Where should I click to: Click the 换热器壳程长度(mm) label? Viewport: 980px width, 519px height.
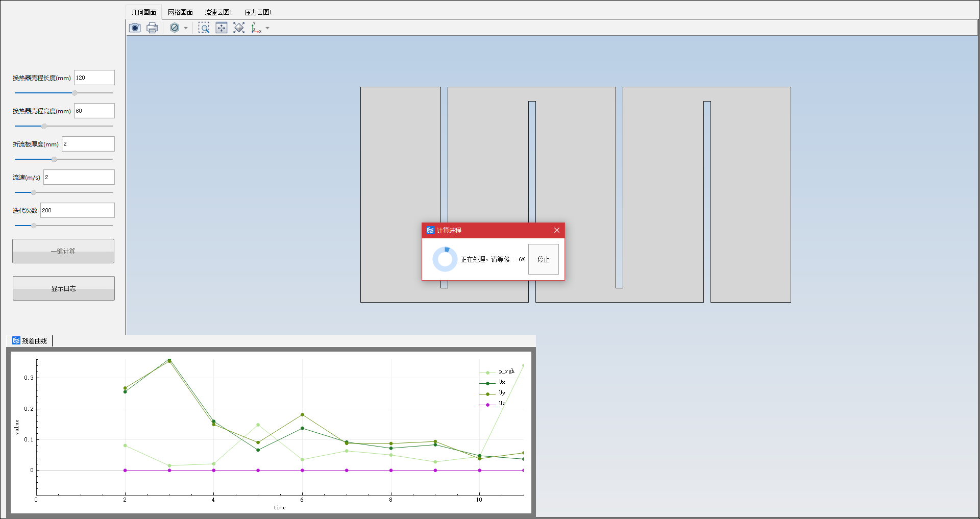tap(42, 78)
